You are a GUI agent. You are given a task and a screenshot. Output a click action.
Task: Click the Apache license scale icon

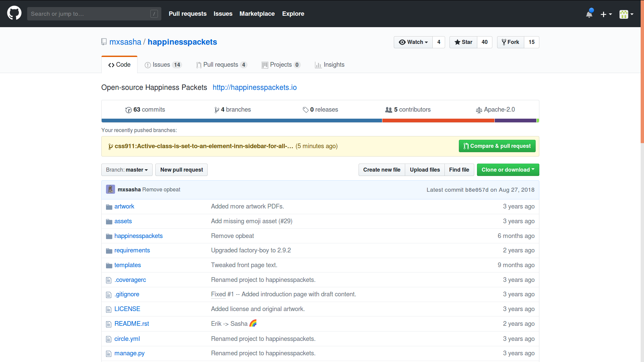click(479, 110)
